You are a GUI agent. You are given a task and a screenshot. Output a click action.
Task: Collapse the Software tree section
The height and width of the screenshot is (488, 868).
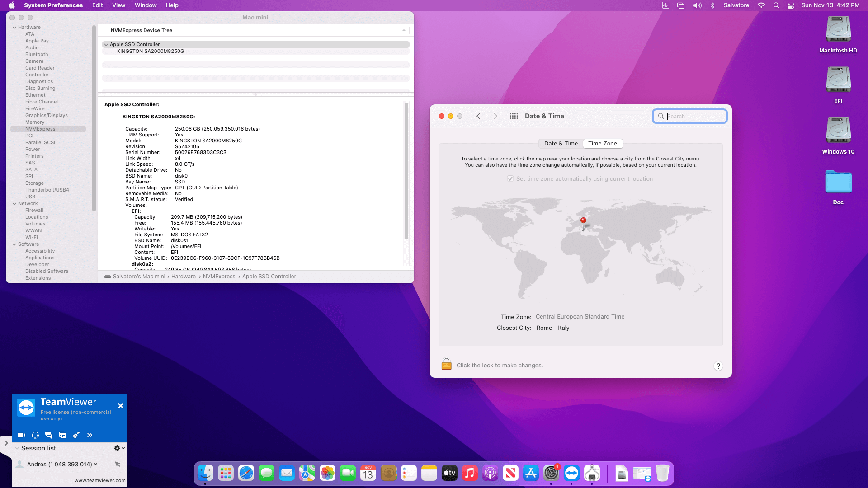pos(14,244)
